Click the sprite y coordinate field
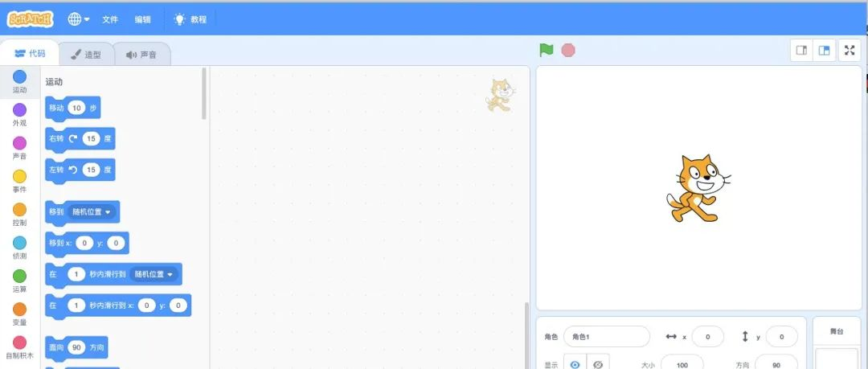The height and width of the screenshot is (369, 868). pos(782,336)
